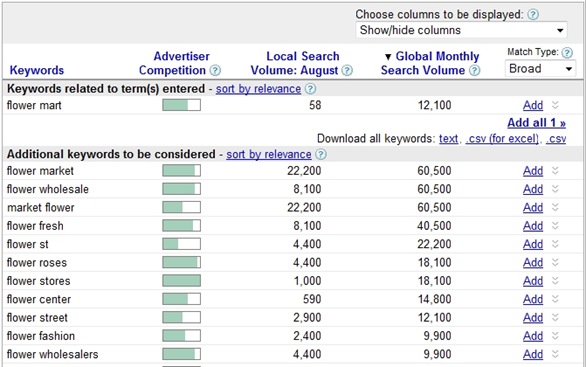The height and width of the screenshot is (367, 586).
Task: Open Show/hide columns dropdown
Action: click(461, 30)
